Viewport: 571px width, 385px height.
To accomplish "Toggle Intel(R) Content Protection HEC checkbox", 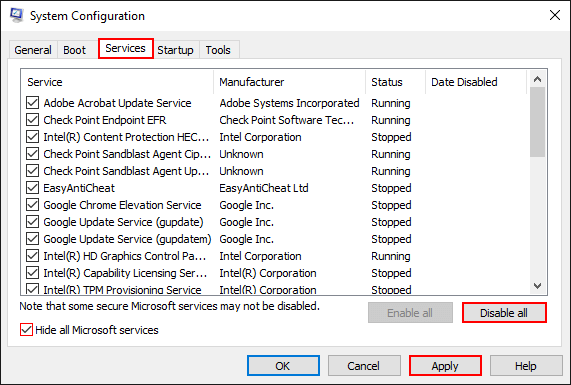I will click(x=32, y=137).
